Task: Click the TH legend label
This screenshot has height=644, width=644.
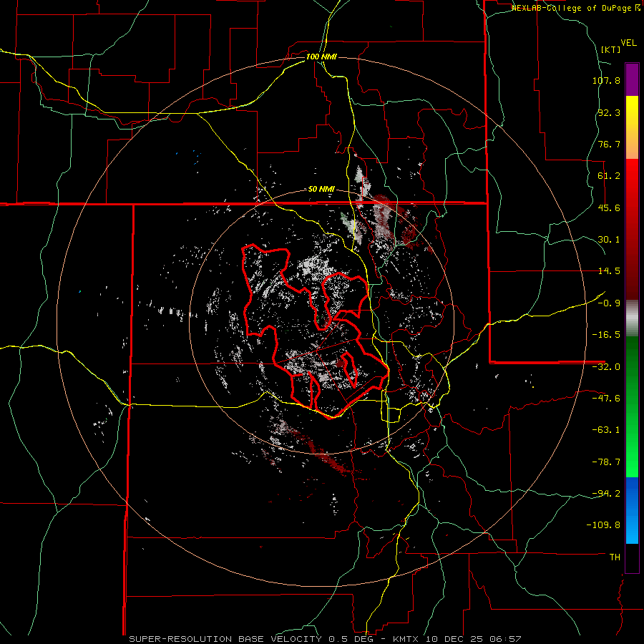Action: [615, 557]
